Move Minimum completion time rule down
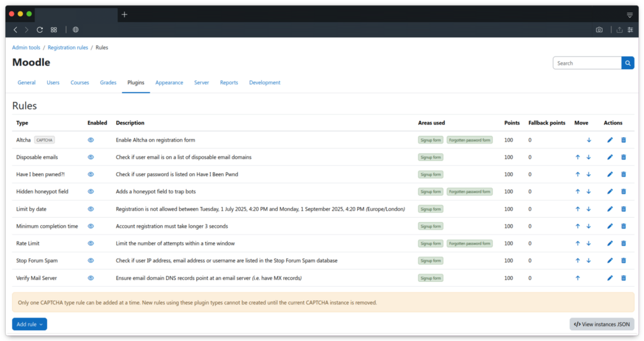This screenshot has width=644, height=341. coord(589,226)
